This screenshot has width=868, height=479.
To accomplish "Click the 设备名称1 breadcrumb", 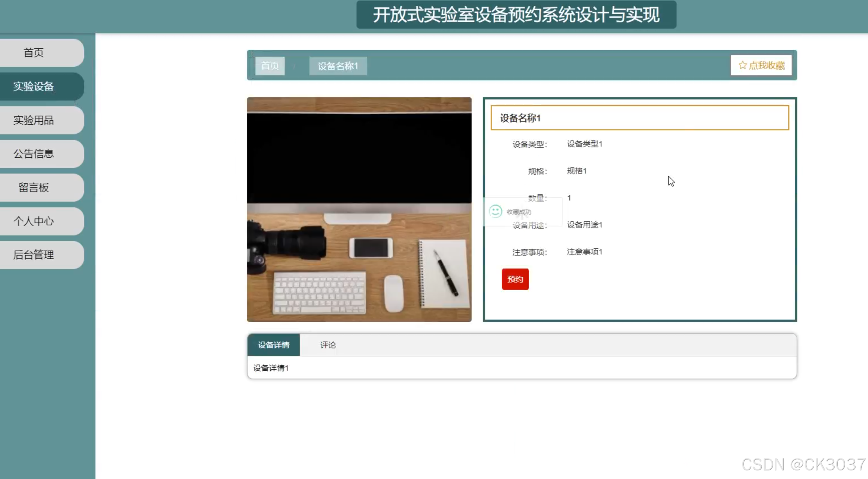I will click(x=338, y=66).
